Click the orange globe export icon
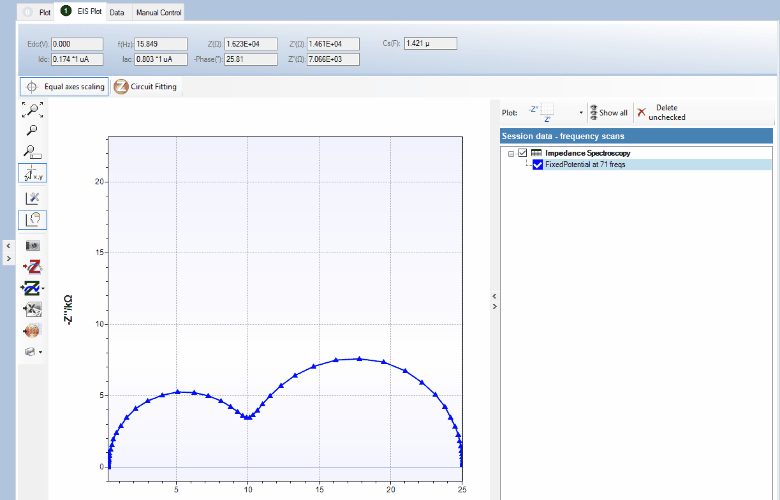The width and height of the screenshot is (780, 500). (x=32, y=330)
